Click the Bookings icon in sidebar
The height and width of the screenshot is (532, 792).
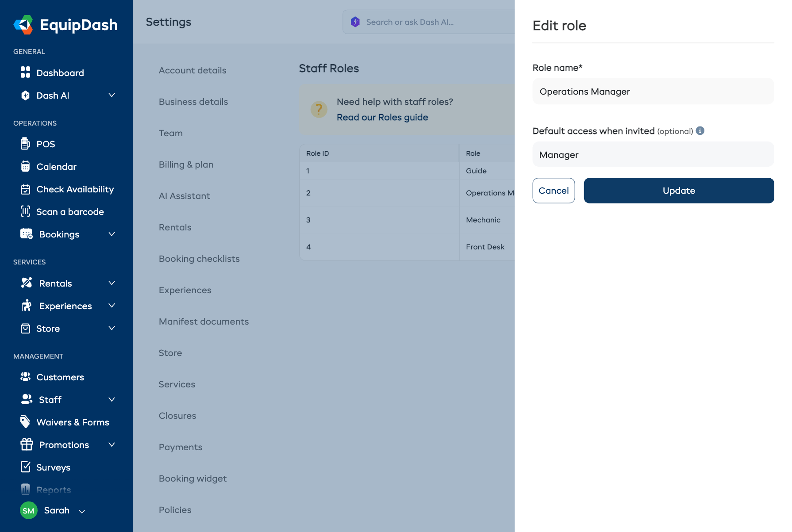pyautogui.click(x=27, y=234)
